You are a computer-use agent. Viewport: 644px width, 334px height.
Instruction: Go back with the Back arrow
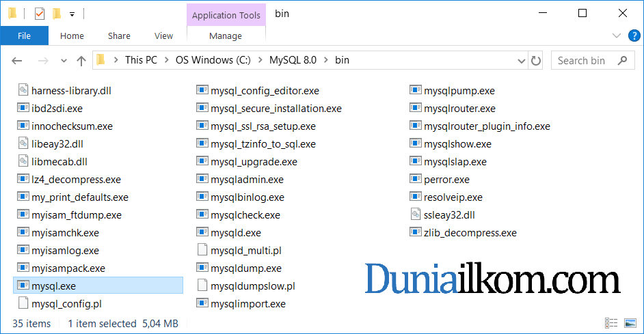tap(17, 61)
